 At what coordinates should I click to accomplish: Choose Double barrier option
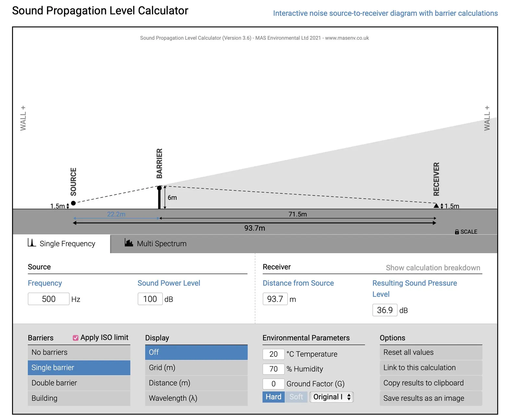(x=79, y=383)
